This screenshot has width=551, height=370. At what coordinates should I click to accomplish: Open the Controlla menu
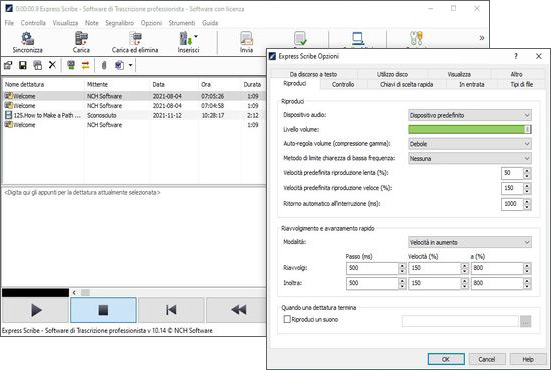[33, 23]
